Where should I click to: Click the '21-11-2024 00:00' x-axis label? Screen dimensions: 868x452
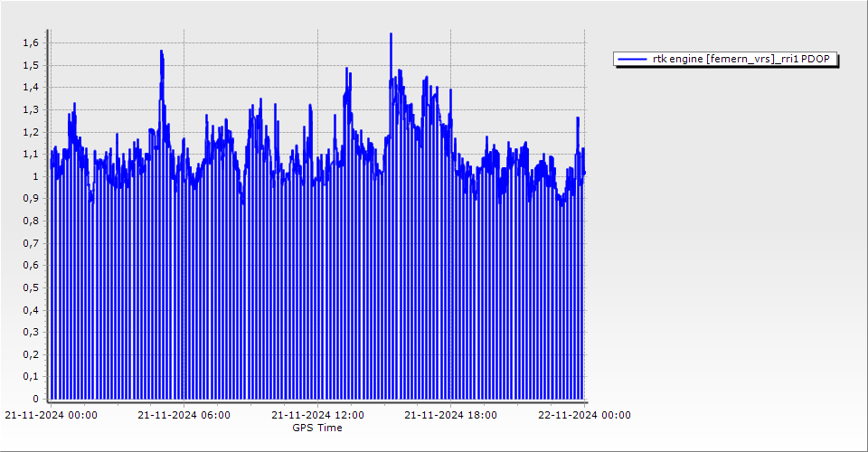tap(51, 416)
